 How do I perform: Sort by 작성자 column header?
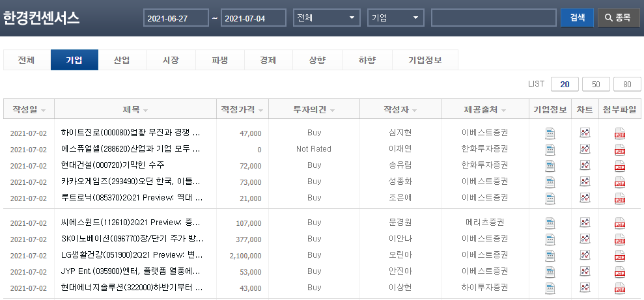point(400,109)
